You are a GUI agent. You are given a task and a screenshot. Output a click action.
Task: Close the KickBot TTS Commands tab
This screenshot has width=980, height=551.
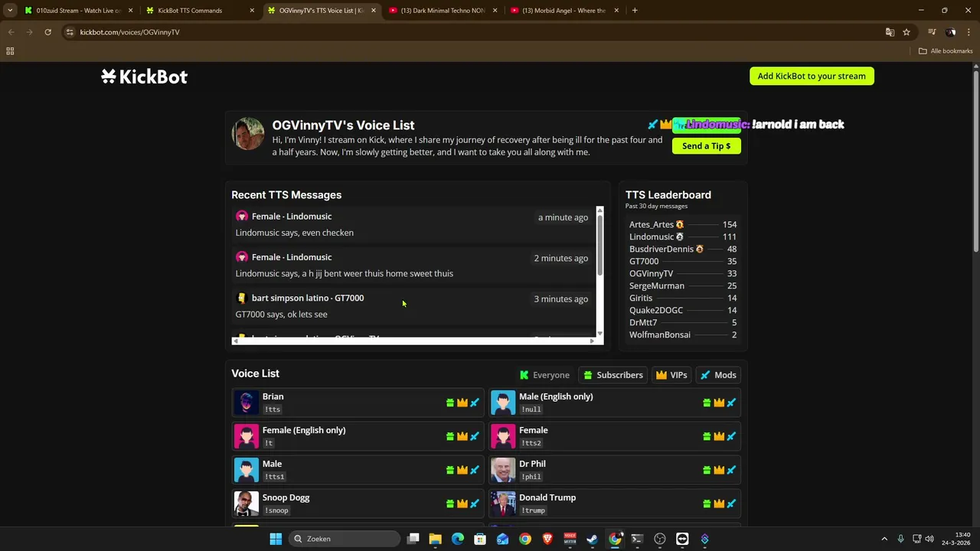252,11
